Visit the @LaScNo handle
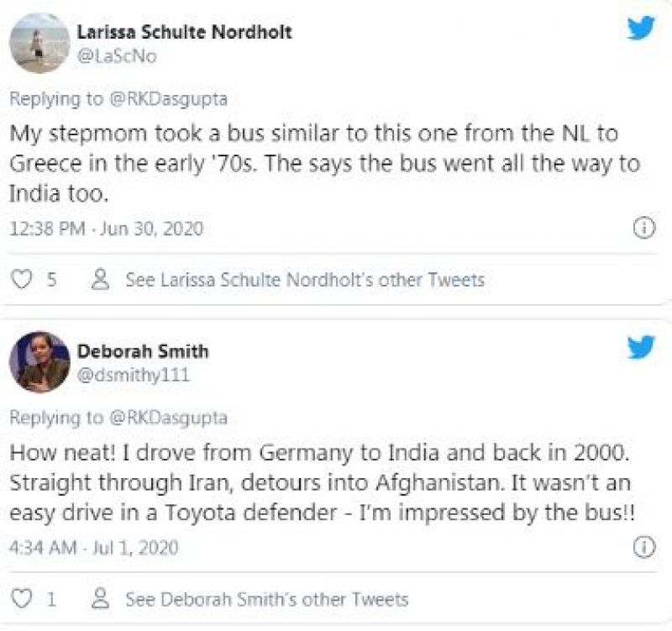 point(117,56)
